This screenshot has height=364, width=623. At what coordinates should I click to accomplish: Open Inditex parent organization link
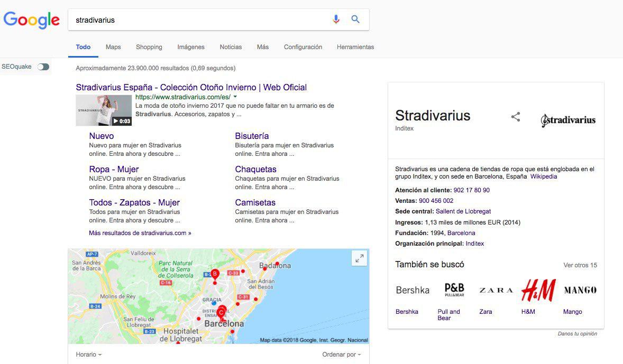(x=475, y=244)
